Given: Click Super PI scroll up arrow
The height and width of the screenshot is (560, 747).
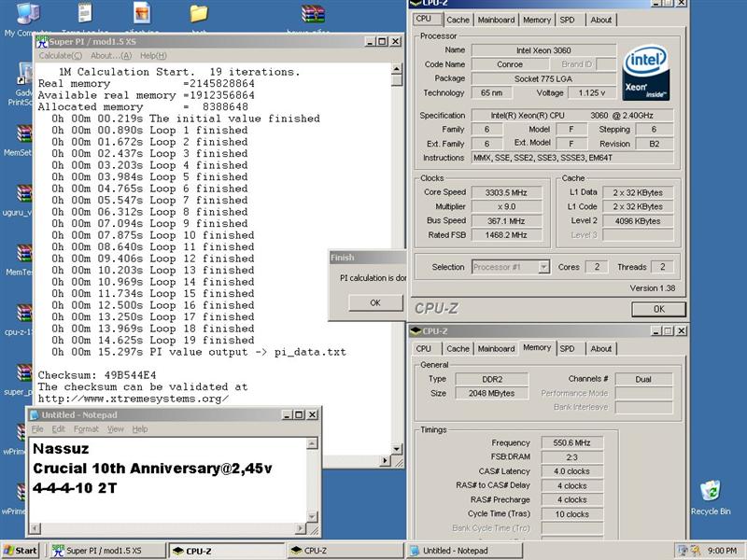Looking at the screenshot, I should (x=397, y=68).
